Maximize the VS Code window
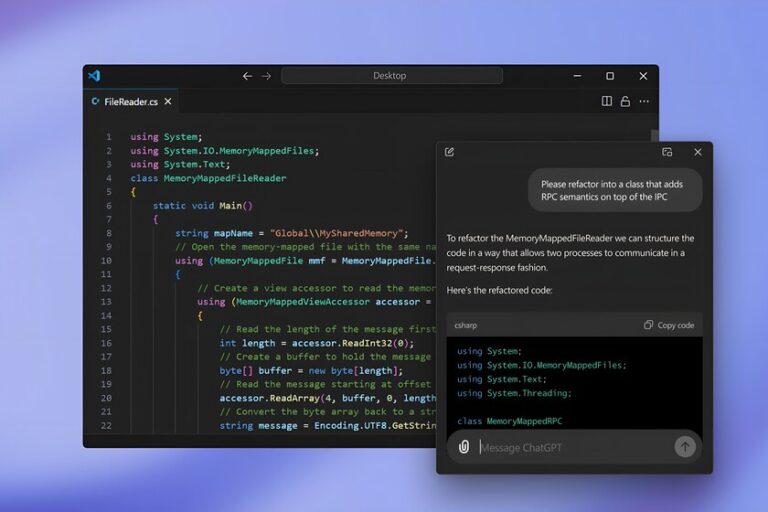 pos(610,76)
